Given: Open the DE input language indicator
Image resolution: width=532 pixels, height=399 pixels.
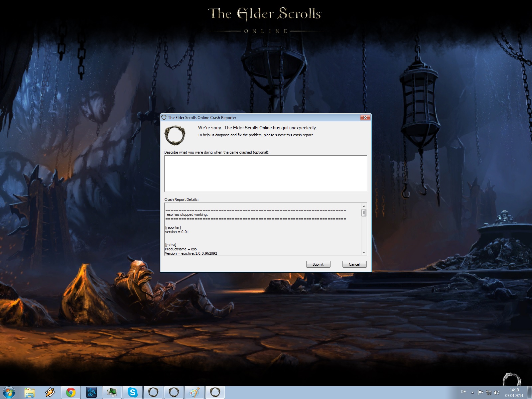Looking at the screenshot, I should click(x=463, y=392).
